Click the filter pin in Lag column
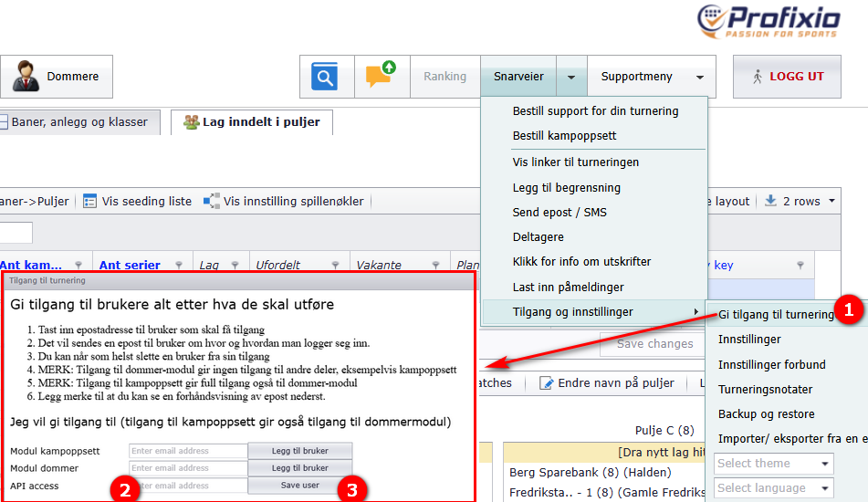This screenshot has height=502, width=868. 235,265
